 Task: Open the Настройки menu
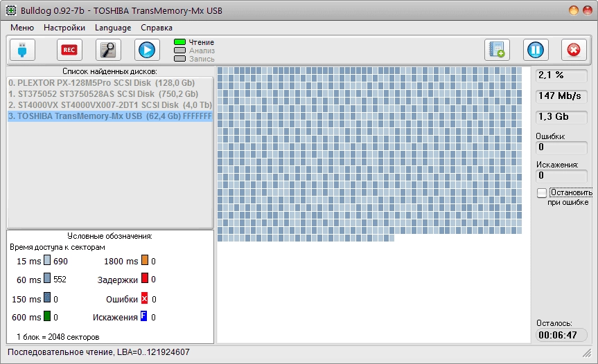click(64, 28)
